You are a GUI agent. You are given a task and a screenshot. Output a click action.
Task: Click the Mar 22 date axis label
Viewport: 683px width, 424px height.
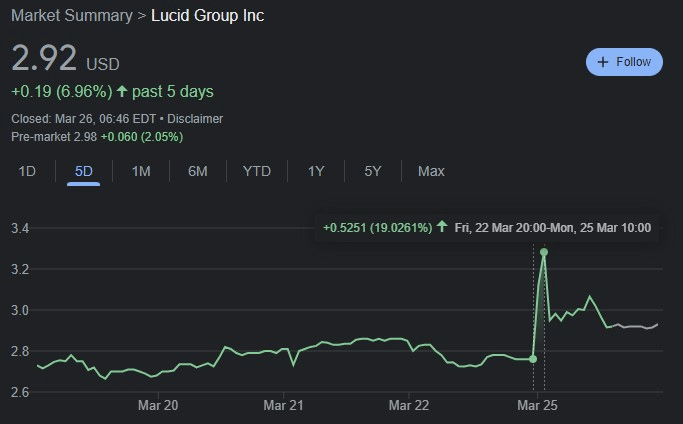point(409,405)
